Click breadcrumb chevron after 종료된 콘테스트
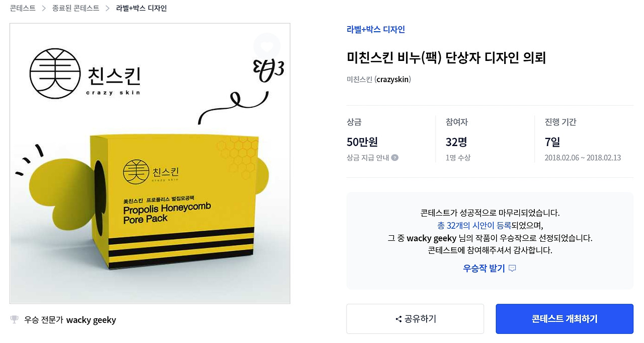 pos(107,9)
